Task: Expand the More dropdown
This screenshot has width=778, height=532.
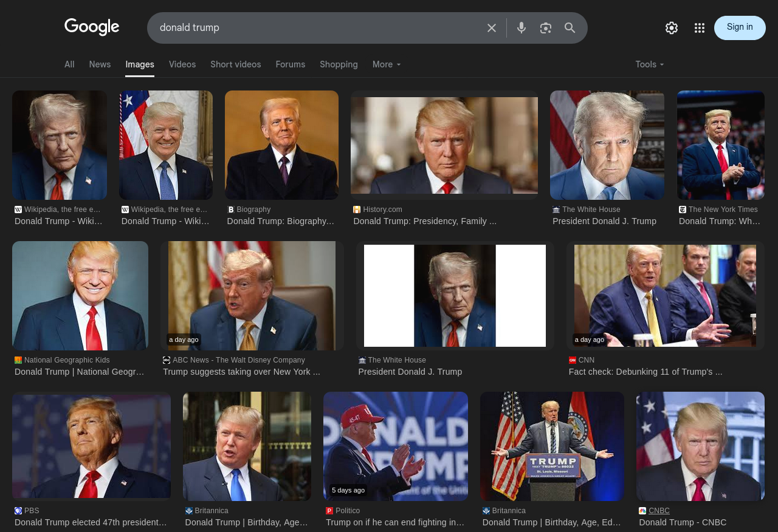Action: pos(387,64)
